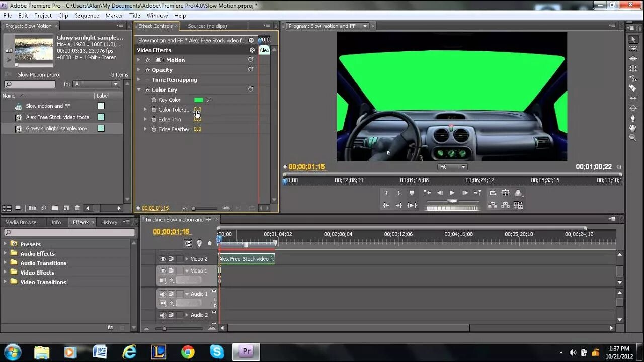
Task: Toggle Video 1 track output eye
Action: (163, 270)
